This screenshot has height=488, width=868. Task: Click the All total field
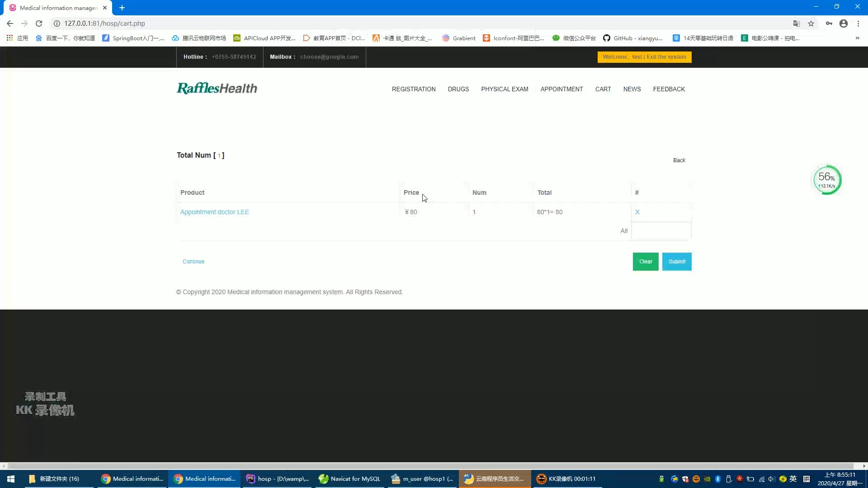[x=661, y=231]
